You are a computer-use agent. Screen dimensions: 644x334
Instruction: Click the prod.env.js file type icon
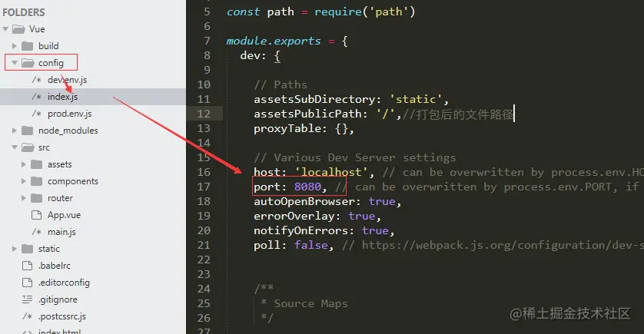coord(37,114)
